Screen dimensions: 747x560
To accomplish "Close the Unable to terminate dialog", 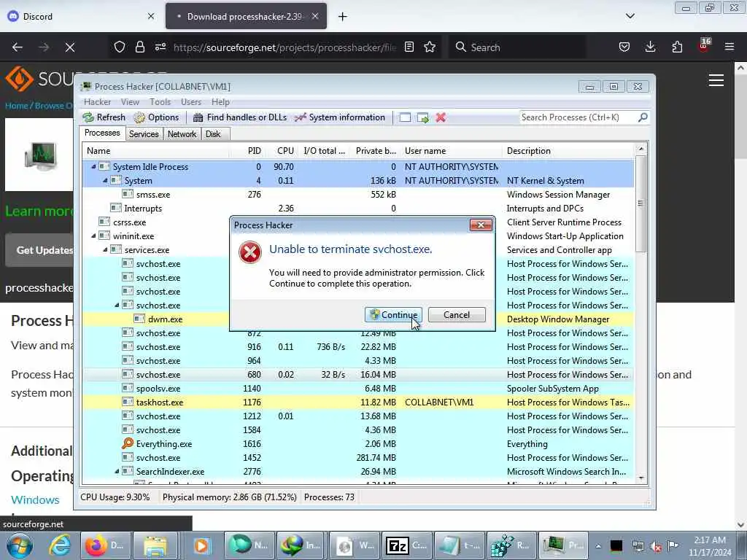I will click(x=481, y=225).
